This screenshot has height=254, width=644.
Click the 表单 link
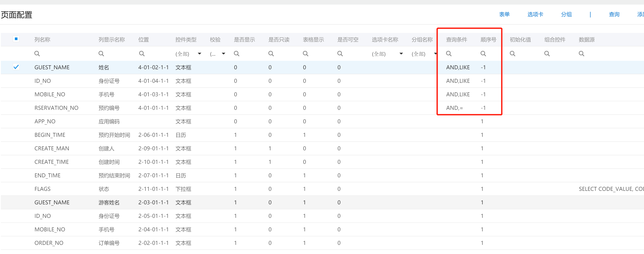(x=504, y=14)
